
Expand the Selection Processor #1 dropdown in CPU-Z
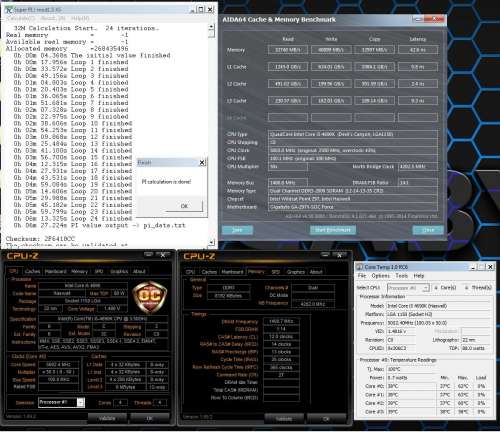(81, 403)
